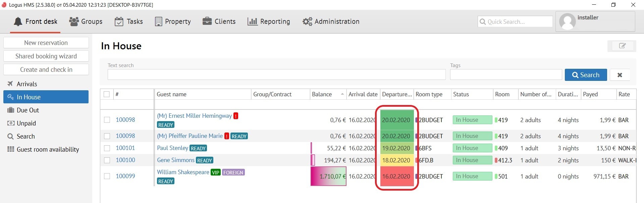
Task: Sort table by Departure date column
Action: pos(396,94)
